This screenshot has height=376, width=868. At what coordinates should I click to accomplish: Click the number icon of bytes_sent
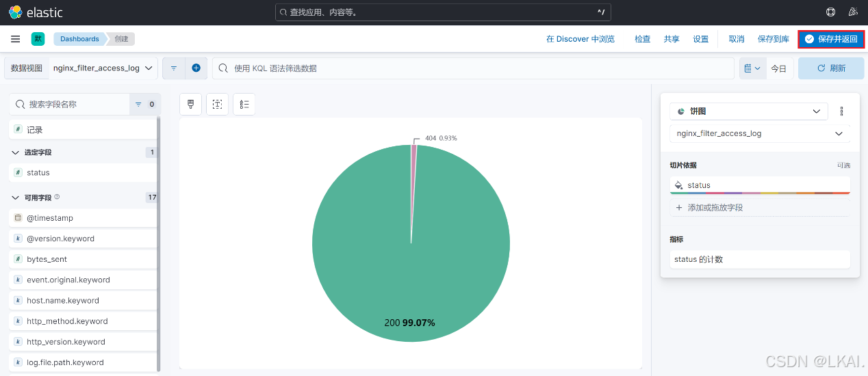coord(18,259)
